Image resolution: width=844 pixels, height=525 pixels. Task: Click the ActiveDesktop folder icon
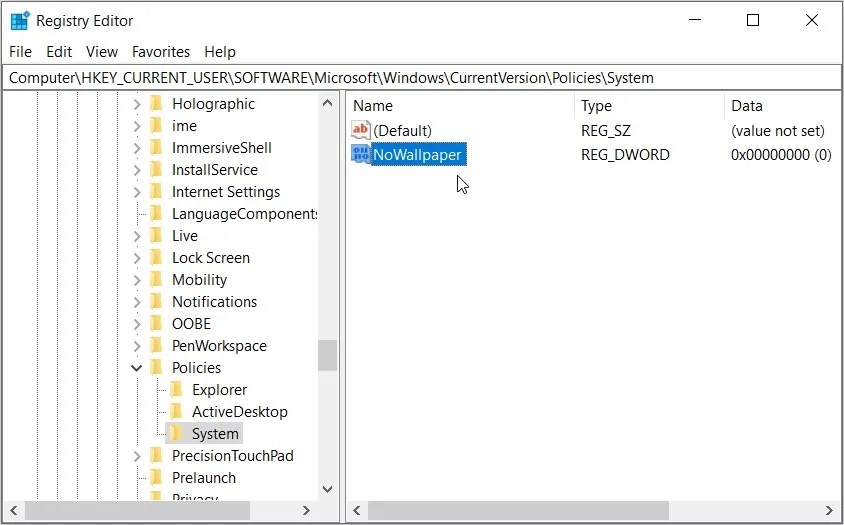pyautogui.click(x=176, y=411)
